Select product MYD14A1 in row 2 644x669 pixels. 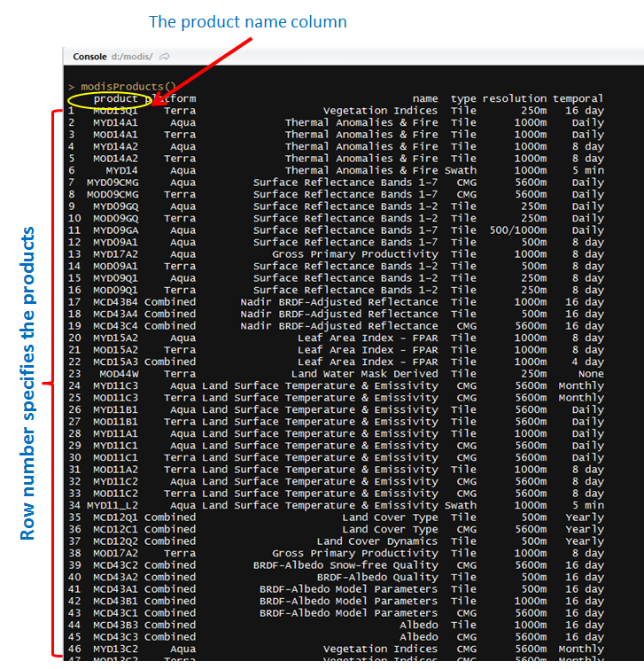[x=115, y=122]
